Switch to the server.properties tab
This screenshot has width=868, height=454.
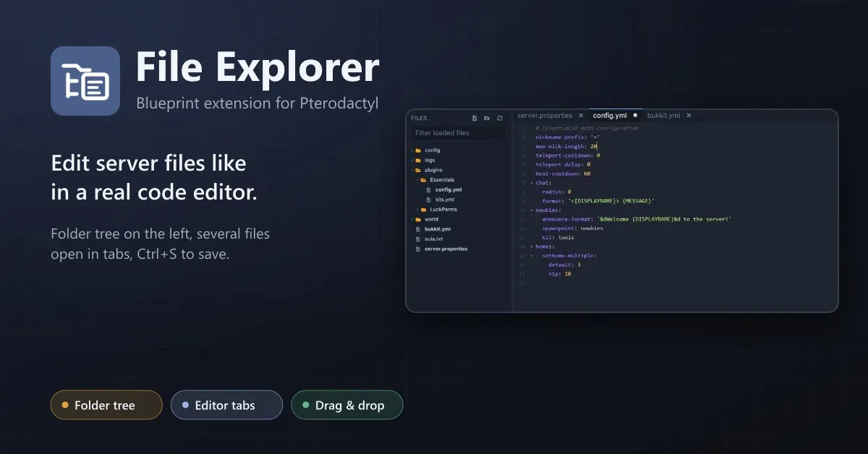coord(545,116)
